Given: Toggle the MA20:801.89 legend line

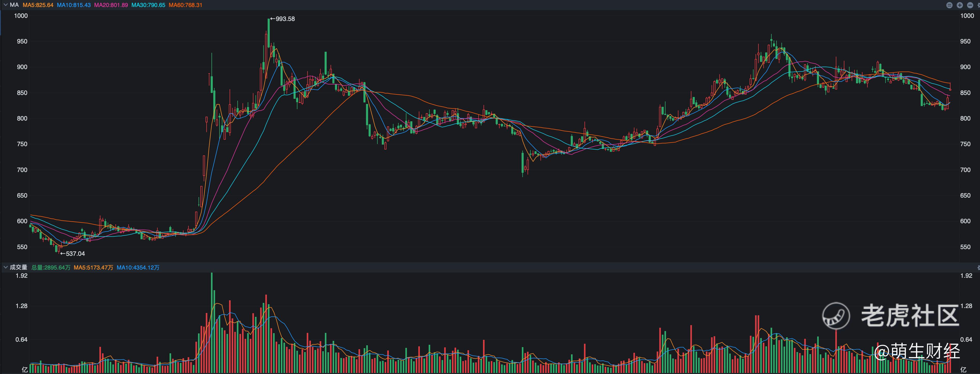Looking at the screenshot, I should point(111,5).
